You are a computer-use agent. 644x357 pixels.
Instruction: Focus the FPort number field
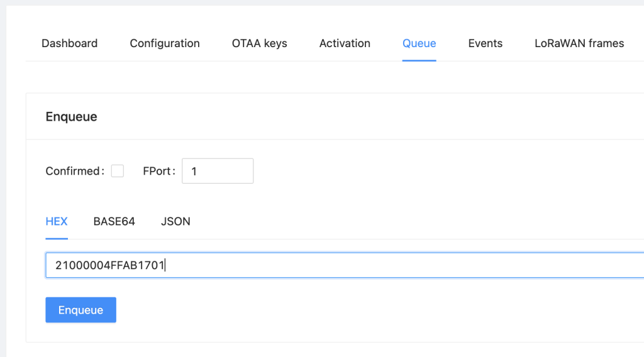(x=218, y=171)
